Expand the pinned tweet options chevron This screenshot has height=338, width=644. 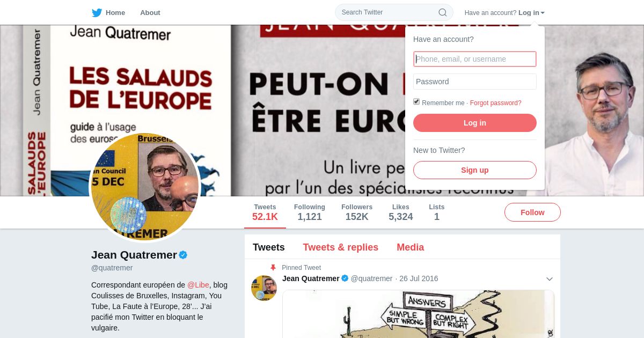[550, 279]
